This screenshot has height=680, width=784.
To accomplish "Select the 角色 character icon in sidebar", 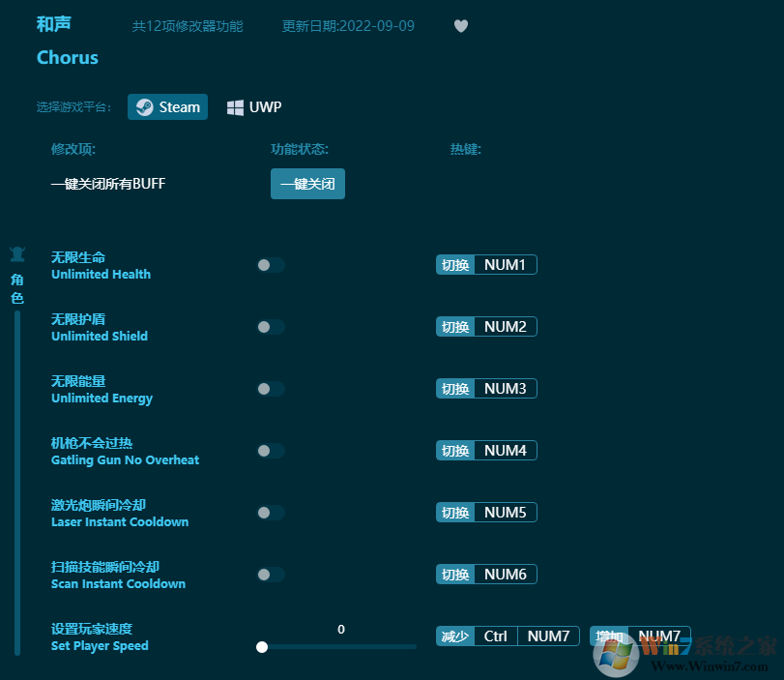I will tap(16, 252).
